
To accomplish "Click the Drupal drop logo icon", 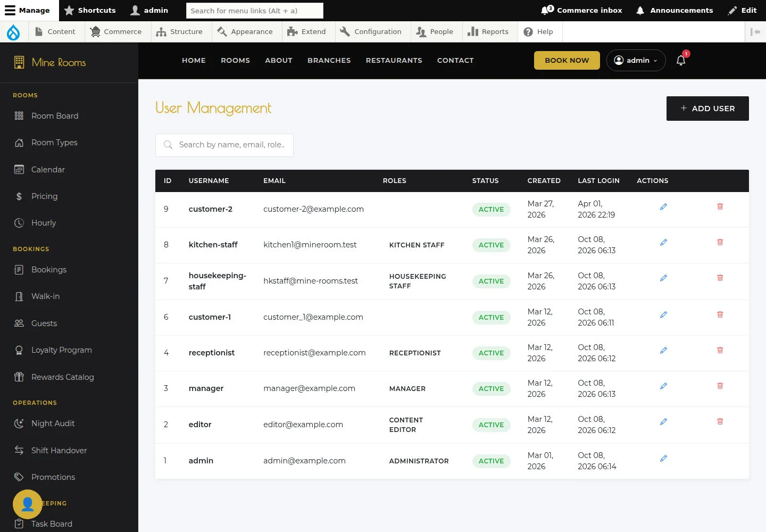I will coord(13,32).
